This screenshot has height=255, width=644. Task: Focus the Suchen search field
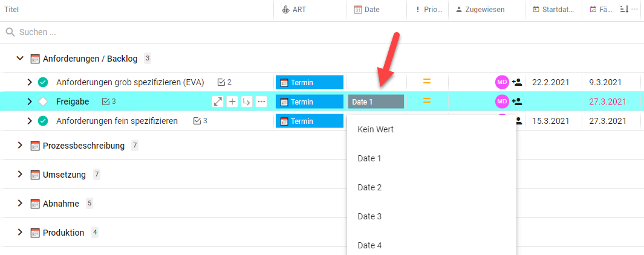(320, 32)
